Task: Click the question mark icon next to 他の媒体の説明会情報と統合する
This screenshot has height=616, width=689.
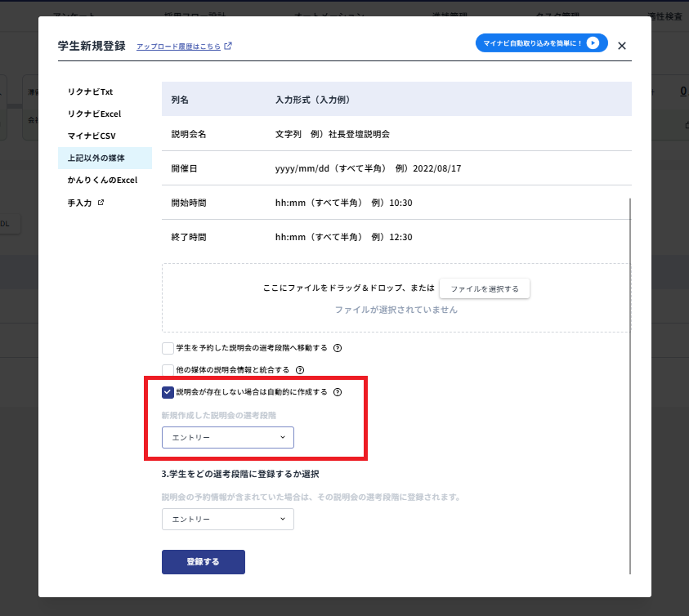Action: [x=300, y=369]
